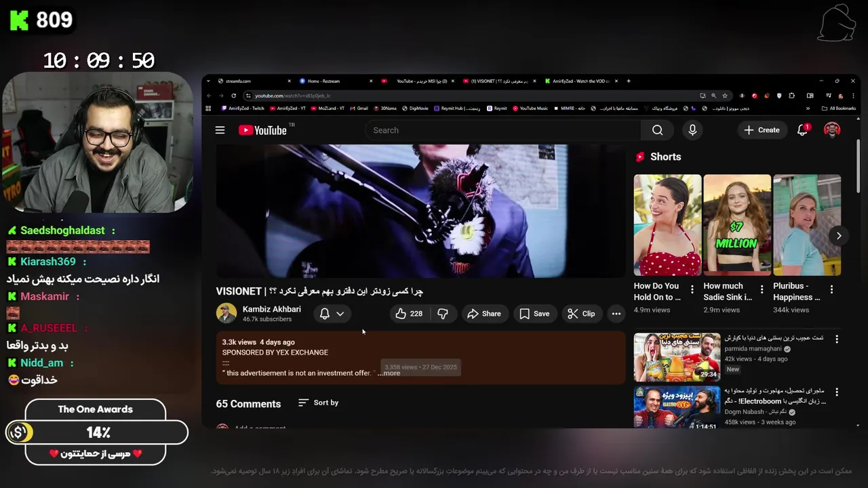Viewport: 868px width, 488px height.
Task: Open the Gmail bookmark
Action: coord(357,108)
